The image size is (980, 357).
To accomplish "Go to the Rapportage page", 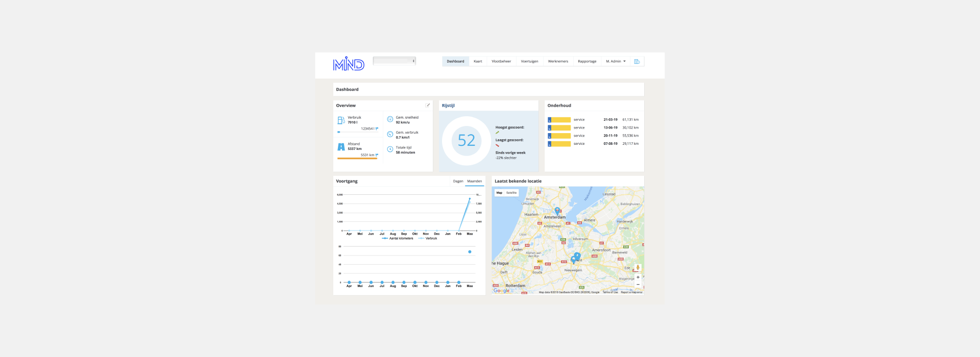I will tap(587, 62).
